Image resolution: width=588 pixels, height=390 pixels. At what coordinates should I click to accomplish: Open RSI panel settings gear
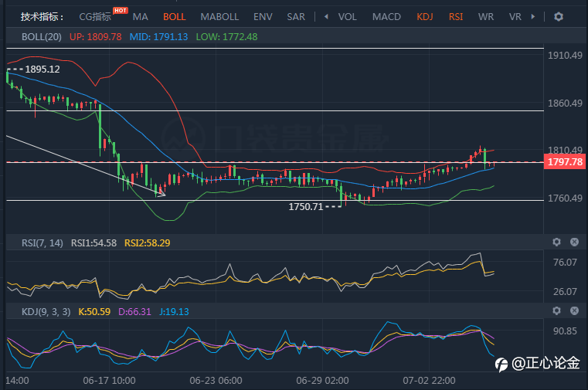[556, 242]
